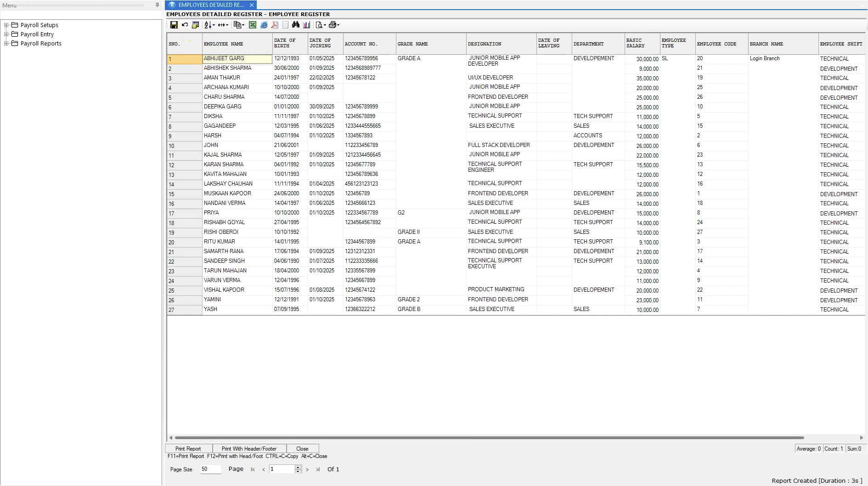Pin the Menu panel with pushpin icon
Image resolution: width=868 pixels, height=486 pixels.
click(x=157, y=5)
